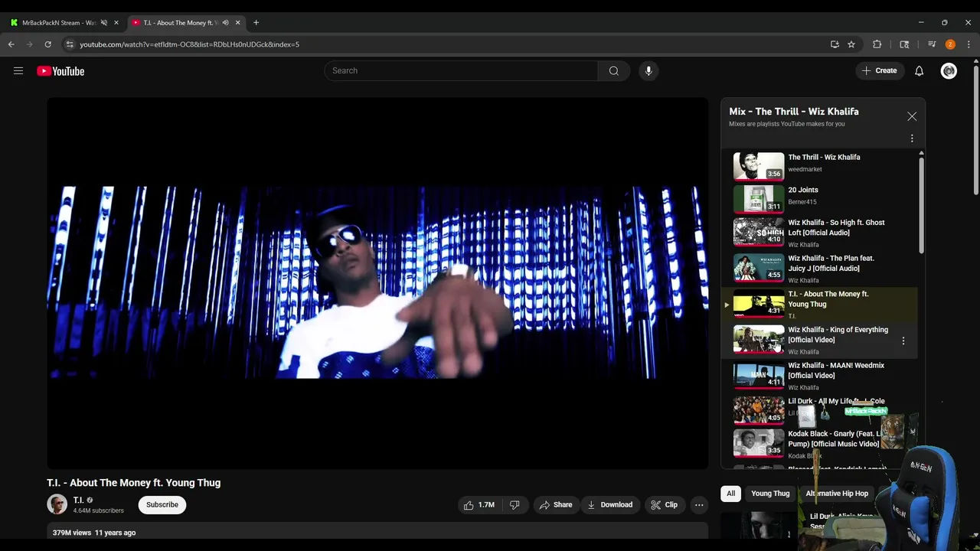This screenshot has height=551, width=980.
Task: Click the search magnifier button
Action: [x=614, y=70]
